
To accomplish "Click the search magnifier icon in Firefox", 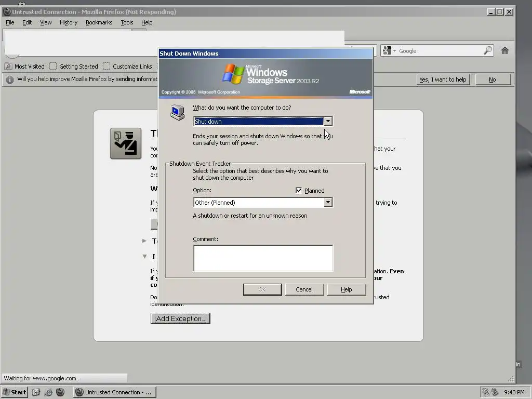I will coord(487,51).
